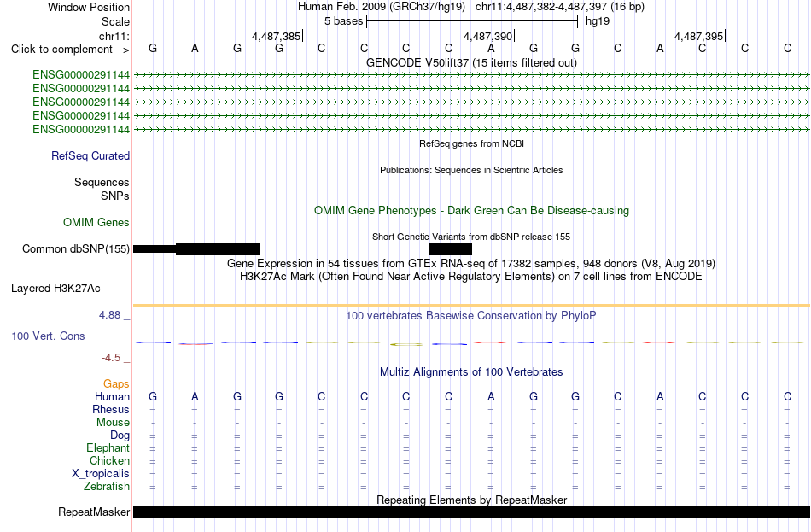Viewport: 811px width, 532px height.
Task: Select the Scale track label
Action: coord(115,21)
